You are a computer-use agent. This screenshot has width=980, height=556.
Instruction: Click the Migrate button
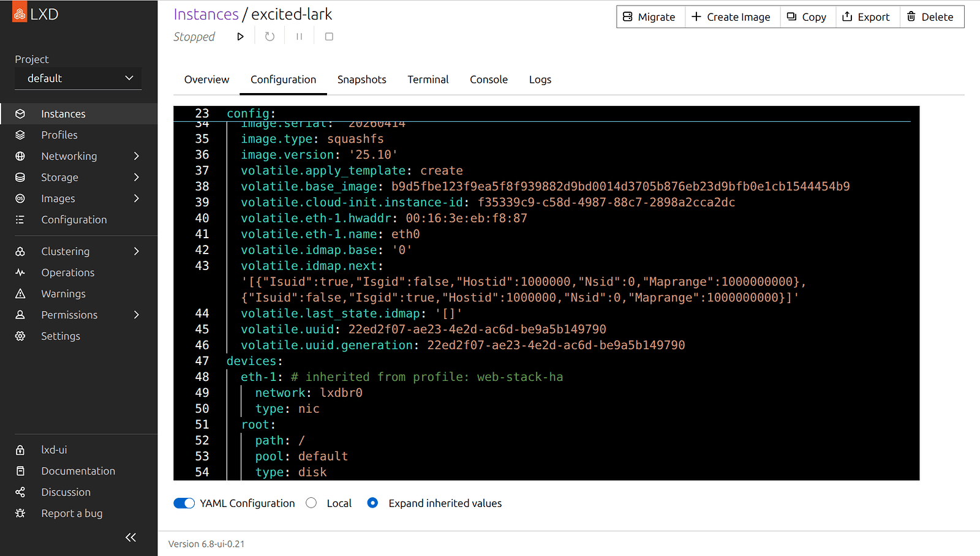pyautogui.click(x=650, y=17)
